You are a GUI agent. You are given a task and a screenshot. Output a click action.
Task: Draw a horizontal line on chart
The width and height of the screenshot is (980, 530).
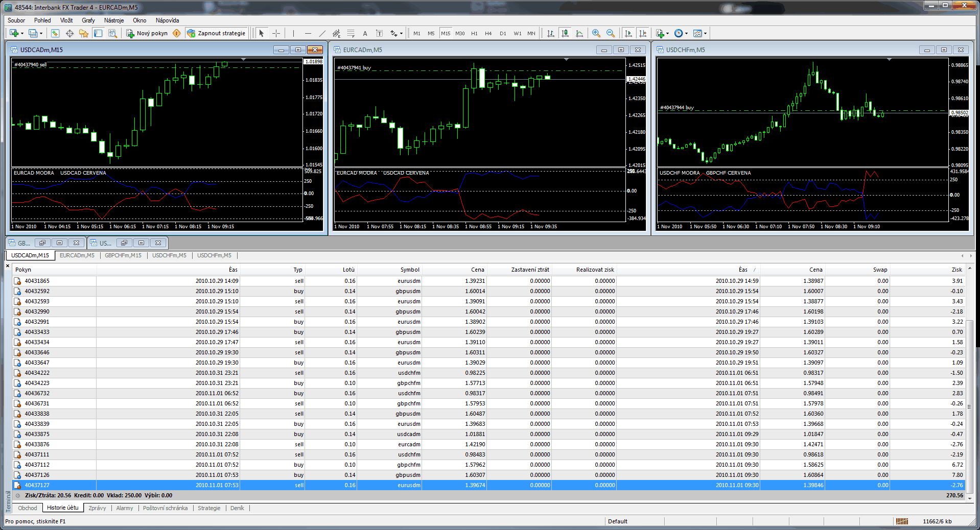[308, 33]
